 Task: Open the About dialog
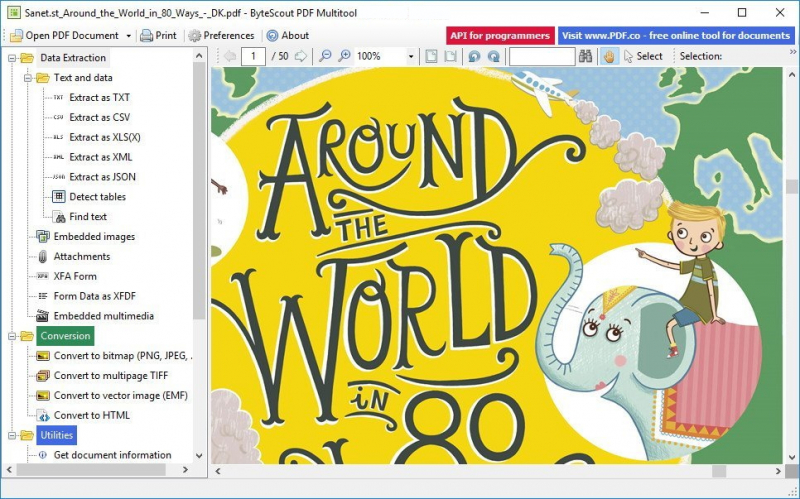coord(288,35)
